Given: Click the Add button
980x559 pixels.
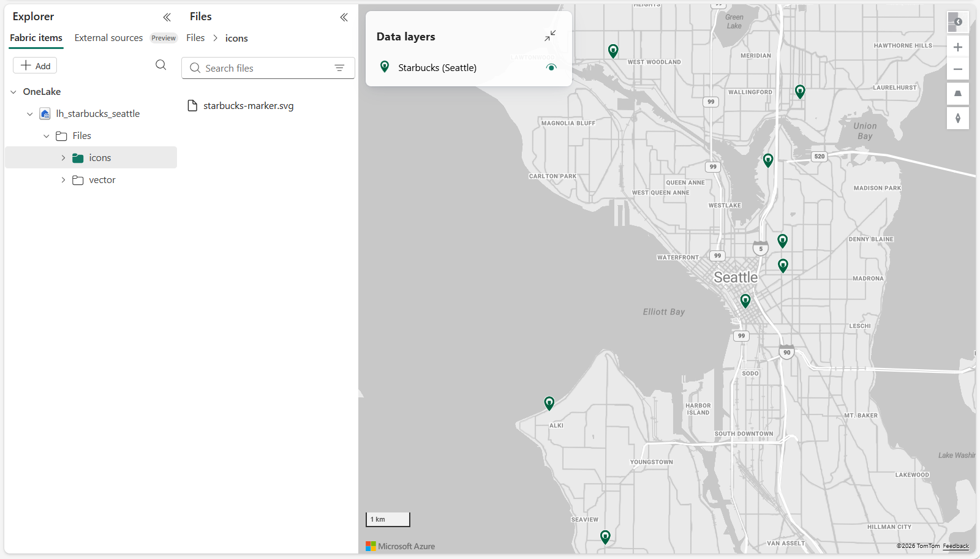Looking at the screenshot, I should (35, 66).
